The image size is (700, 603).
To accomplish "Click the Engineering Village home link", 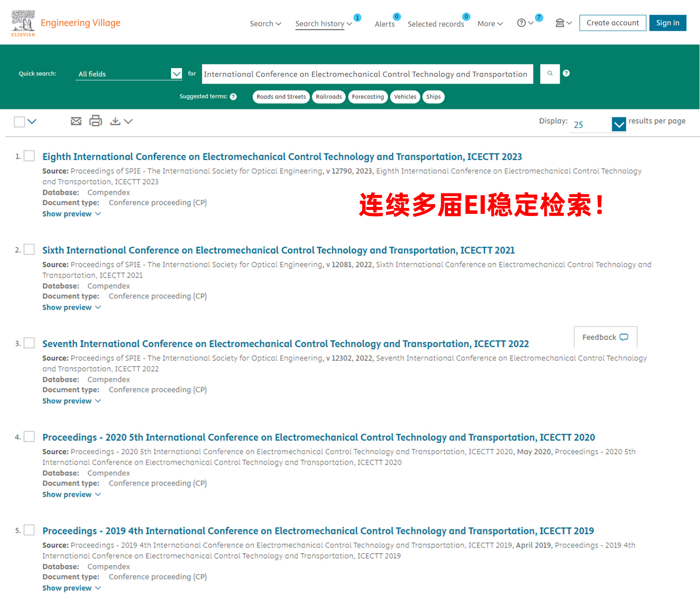I will pyautogui.click(x=80, y=23).
